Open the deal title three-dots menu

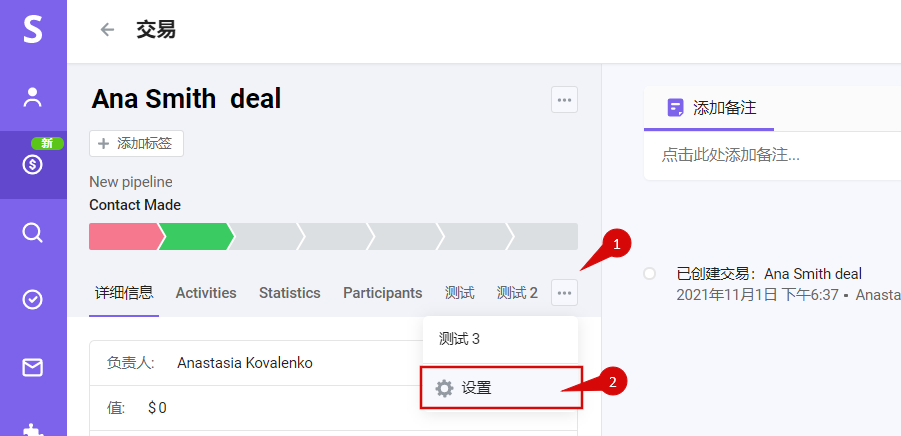(564, 100)
